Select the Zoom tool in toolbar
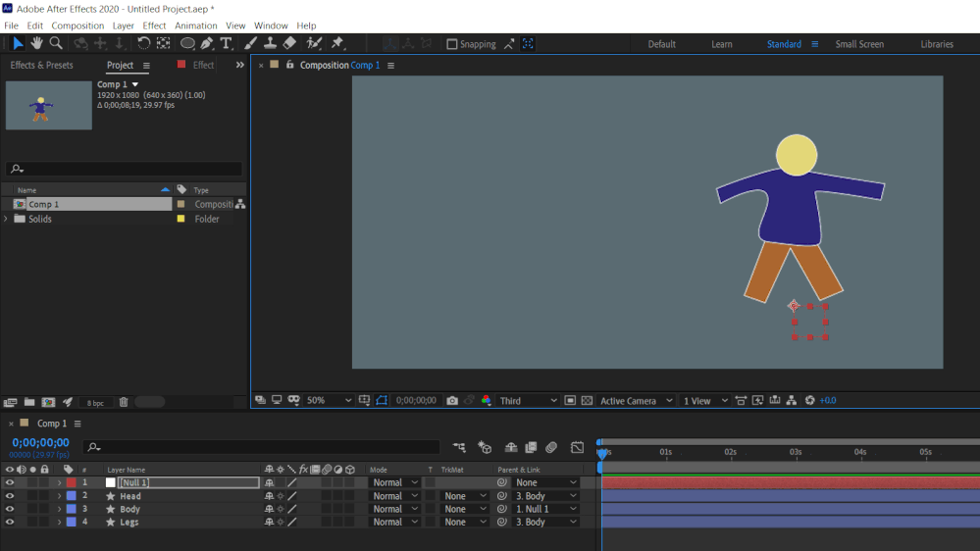 point(56,43)
